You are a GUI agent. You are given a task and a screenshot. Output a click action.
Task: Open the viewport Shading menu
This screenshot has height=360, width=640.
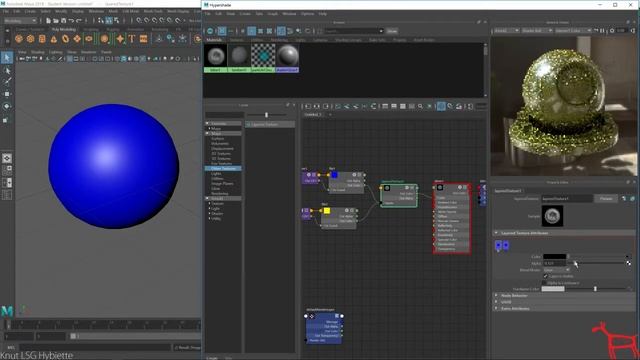38,52
